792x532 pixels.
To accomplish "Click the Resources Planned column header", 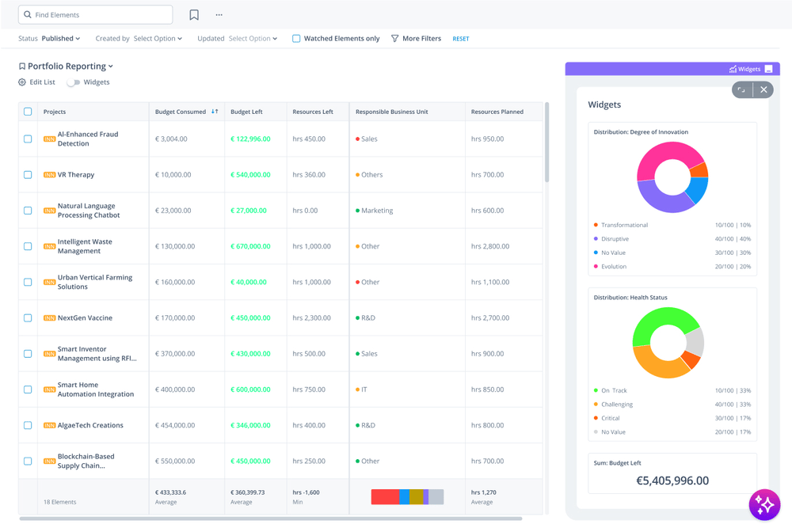I will point(497,112).
